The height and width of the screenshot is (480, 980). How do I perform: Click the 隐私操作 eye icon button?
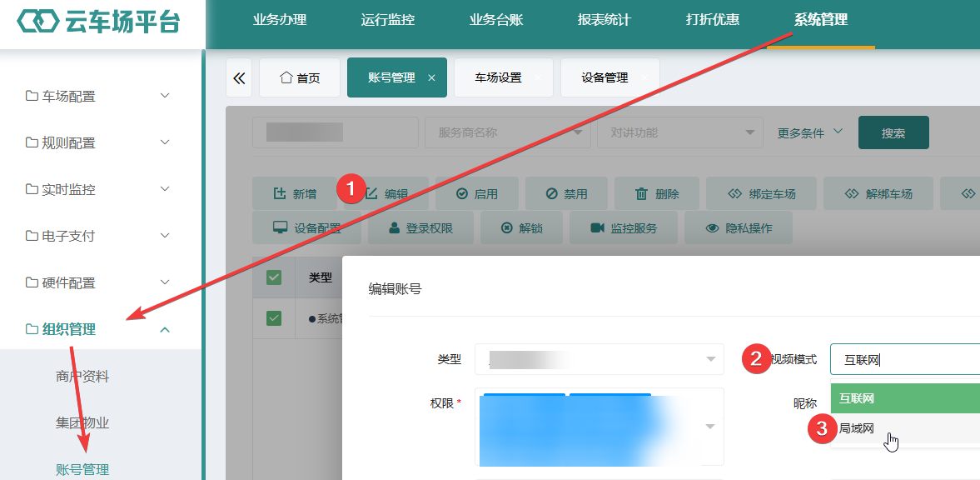tap(739, 227)
